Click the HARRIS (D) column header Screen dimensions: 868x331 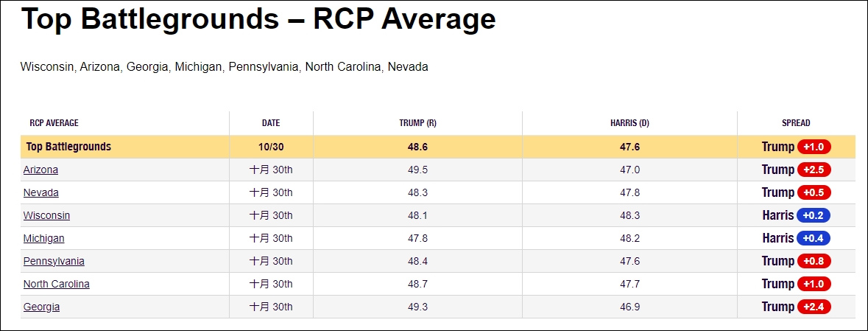629,123
